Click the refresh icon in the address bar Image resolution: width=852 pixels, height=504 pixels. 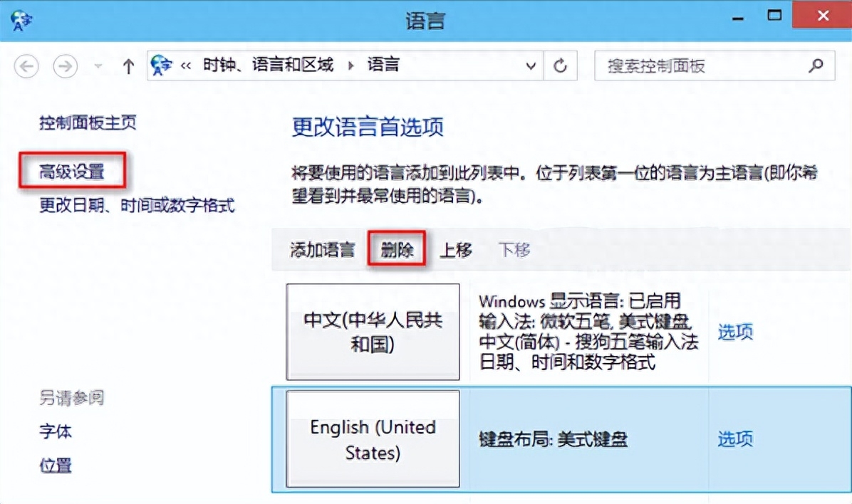[x=559, y=65]
